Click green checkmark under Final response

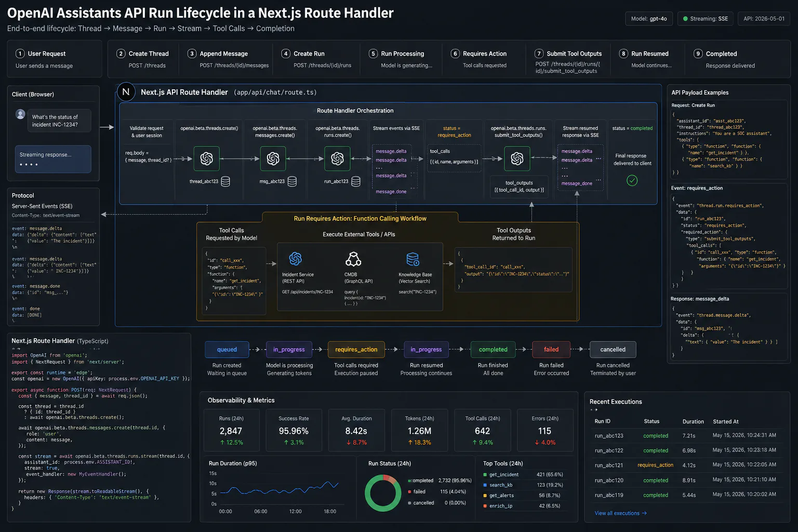coord(632,180)
